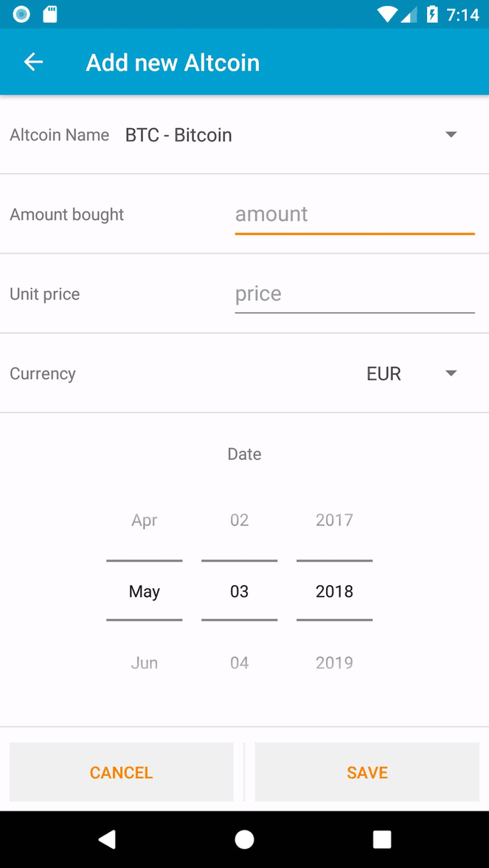
Task: Tap the amount input field
Action: (x=354, y=214)
